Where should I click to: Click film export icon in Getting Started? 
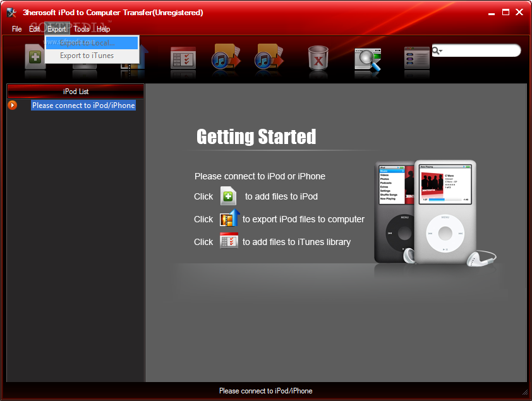[229, 218]
